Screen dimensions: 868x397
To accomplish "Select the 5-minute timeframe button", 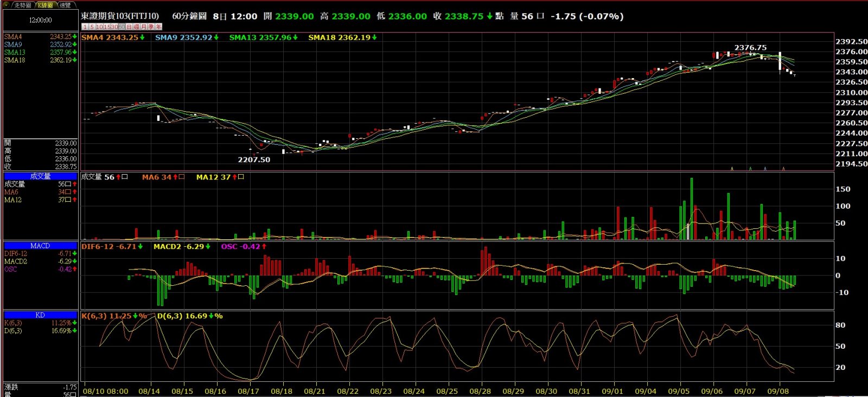I will pyautogui.click(x=92, y=27).
